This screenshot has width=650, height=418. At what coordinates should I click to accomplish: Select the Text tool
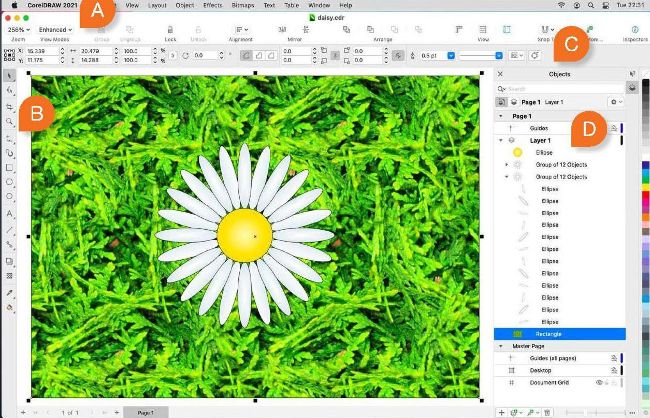pyautogui.click(x=10, y=213)
